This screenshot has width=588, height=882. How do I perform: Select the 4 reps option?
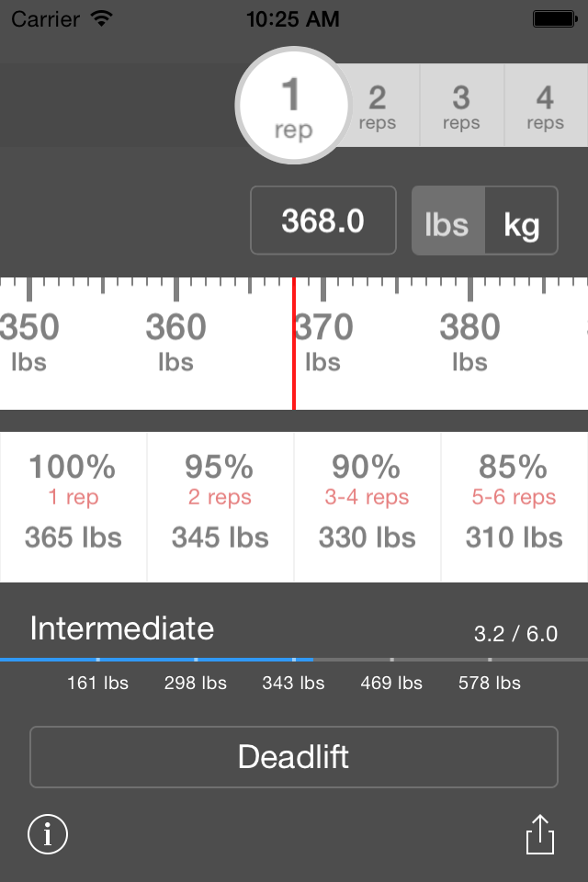pos(546,105)
